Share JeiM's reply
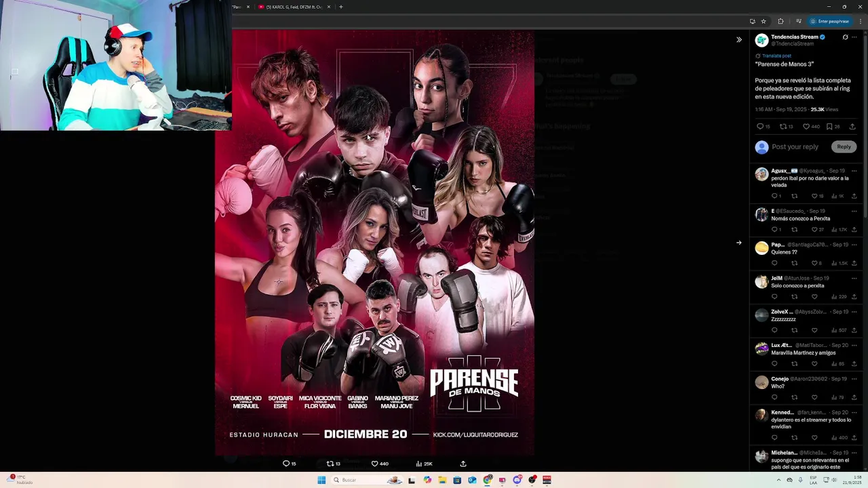868x488 pixels. 854,297
